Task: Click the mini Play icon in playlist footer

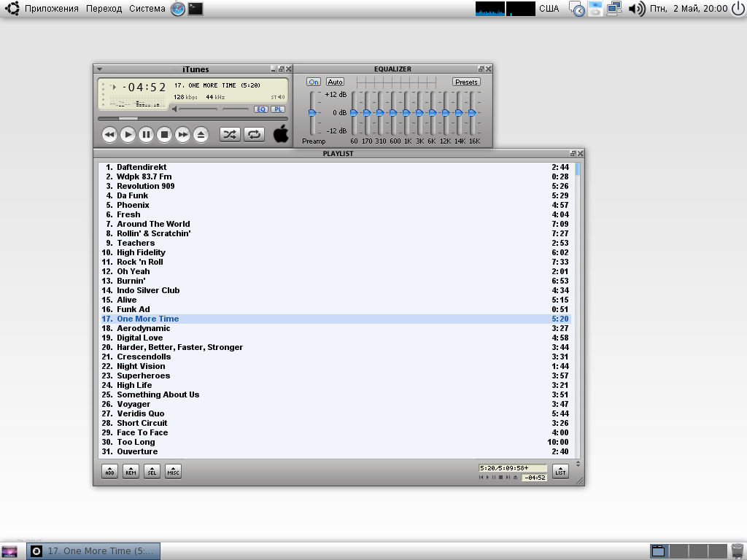Action: point(487,477)
